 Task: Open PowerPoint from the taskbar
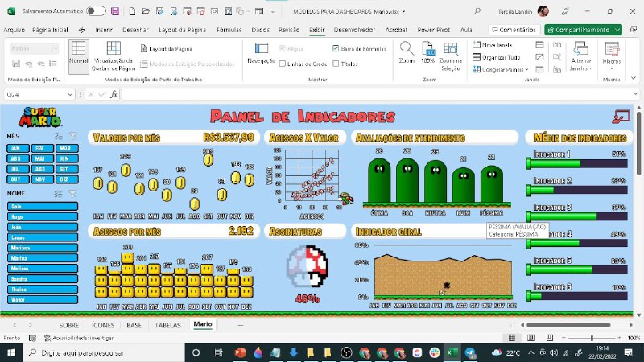[x=240, y=352]
